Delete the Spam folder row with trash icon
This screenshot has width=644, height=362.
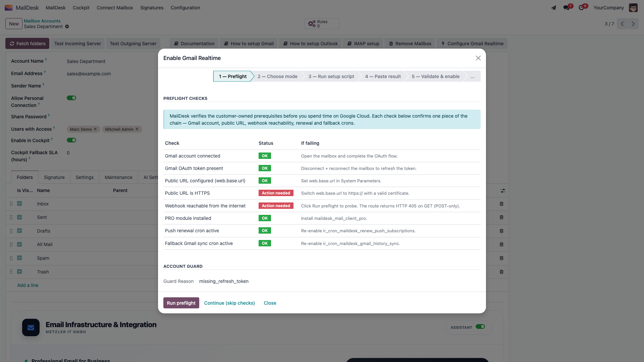[x=501, y=258]
